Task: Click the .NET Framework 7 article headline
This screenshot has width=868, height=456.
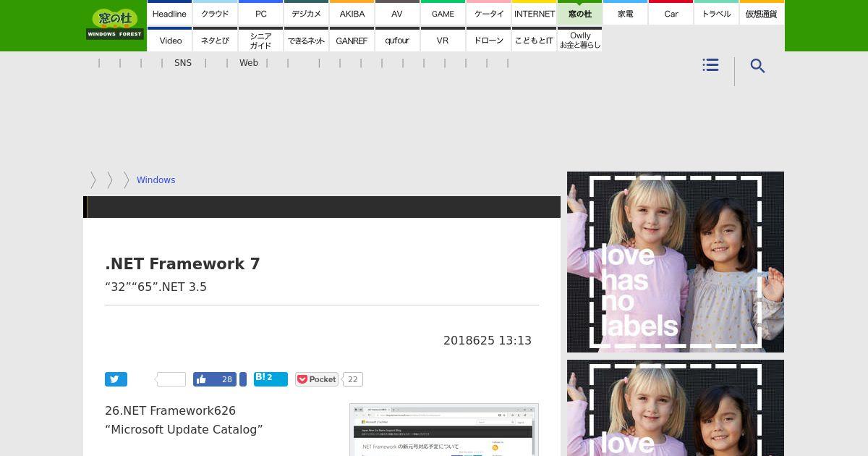Action: tap(182, 264)
